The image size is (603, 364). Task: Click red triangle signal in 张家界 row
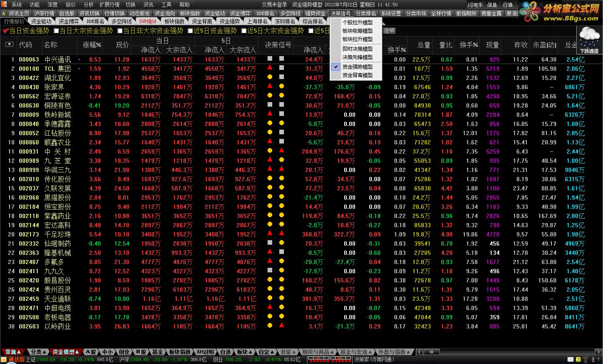pyautogui.click(x=270, y=86)
